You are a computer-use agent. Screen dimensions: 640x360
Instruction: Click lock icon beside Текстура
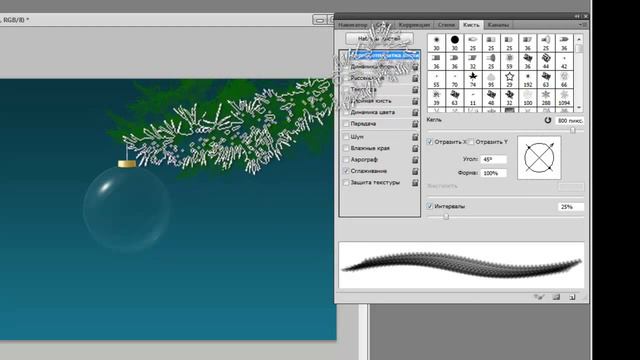coord(415,89)
